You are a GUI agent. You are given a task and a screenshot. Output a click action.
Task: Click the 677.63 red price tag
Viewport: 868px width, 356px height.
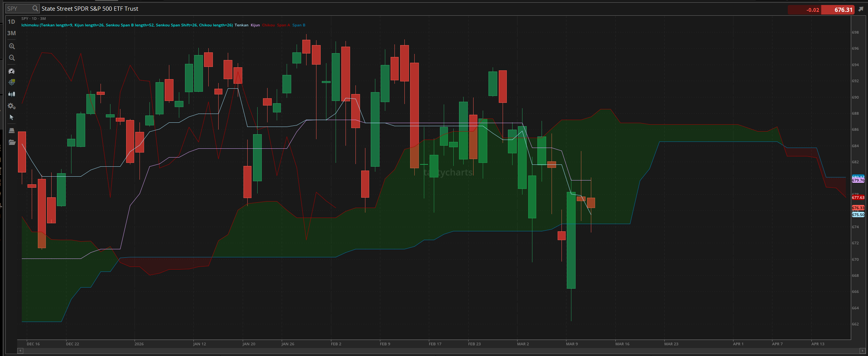tap(858, 198)
